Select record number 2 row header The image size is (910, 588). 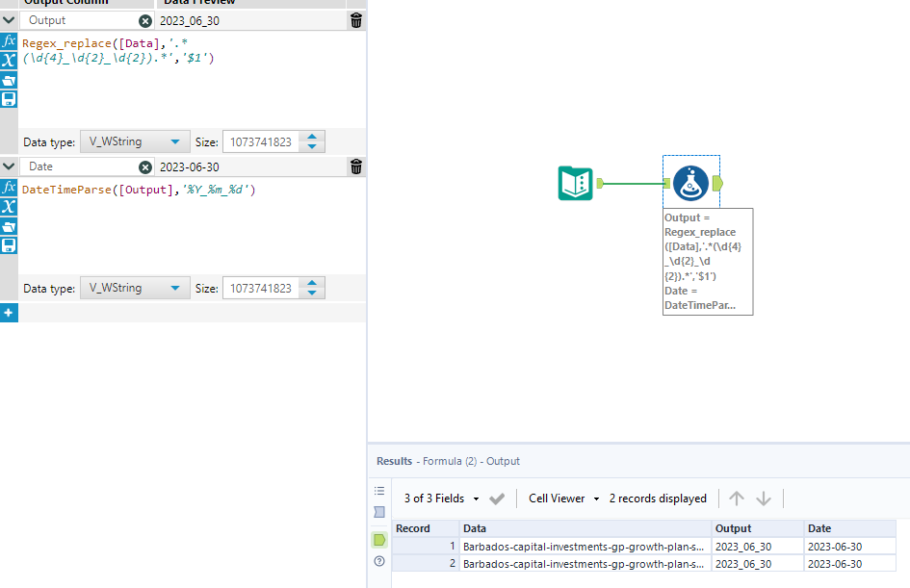click(426, 564)
